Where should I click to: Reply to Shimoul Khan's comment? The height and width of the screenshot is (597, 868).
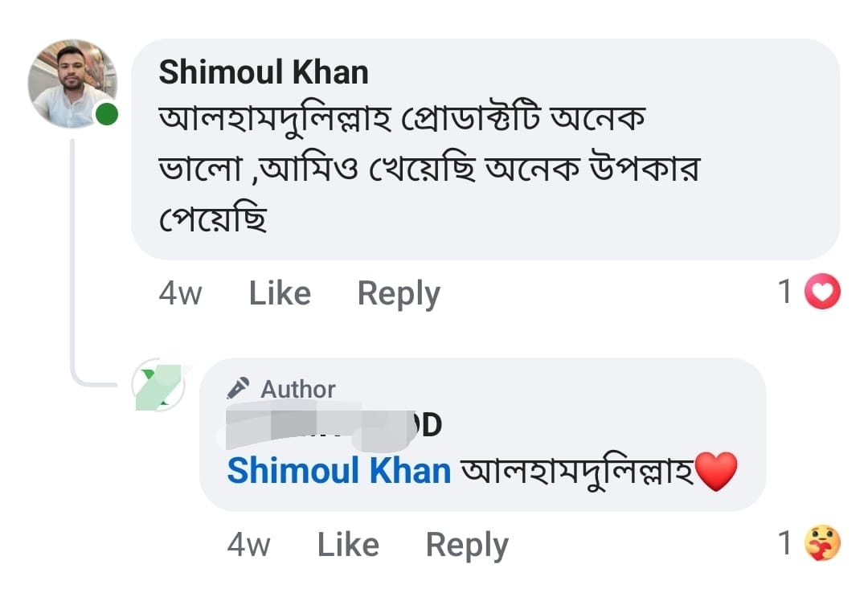pos(399,293)
